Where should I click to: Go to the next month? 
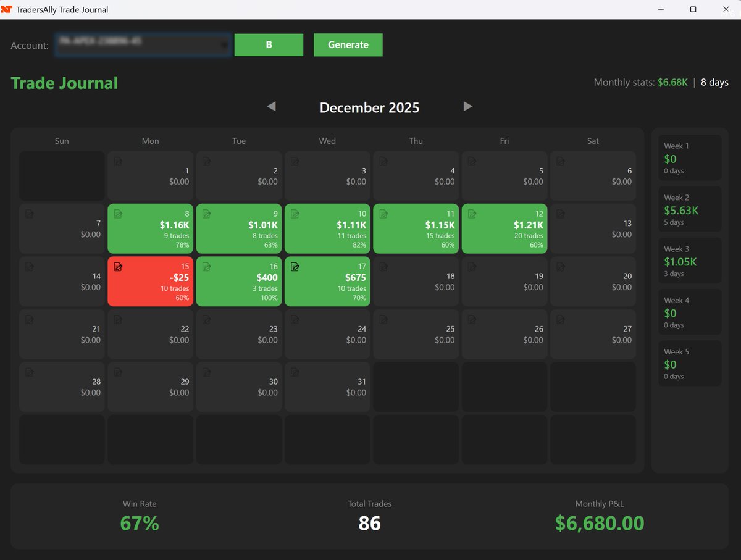(x=468, y=106)
